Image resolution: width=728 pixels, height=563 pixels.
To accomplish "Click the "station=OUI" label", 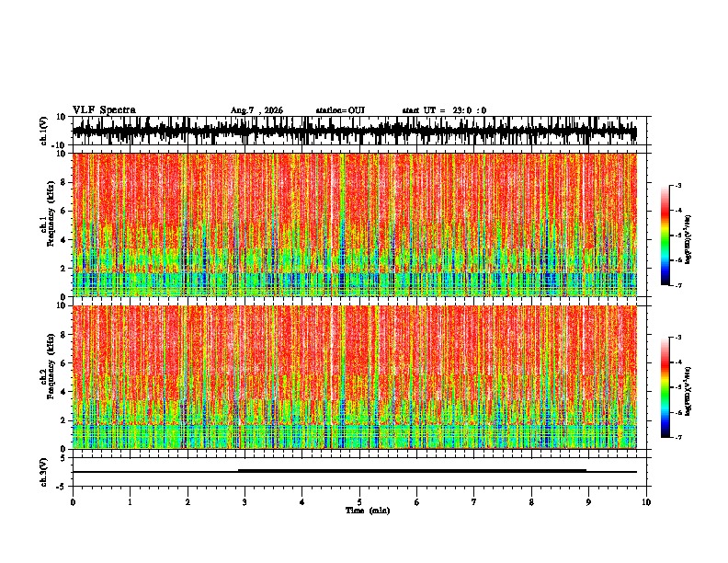I will point(340,110).
